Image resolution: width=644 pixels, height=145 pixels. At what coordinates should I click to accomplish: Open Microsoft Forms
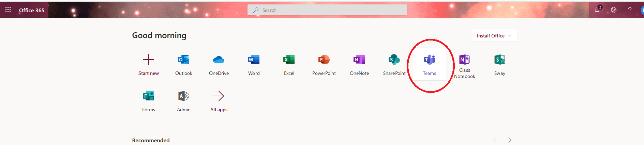[148, 101]
